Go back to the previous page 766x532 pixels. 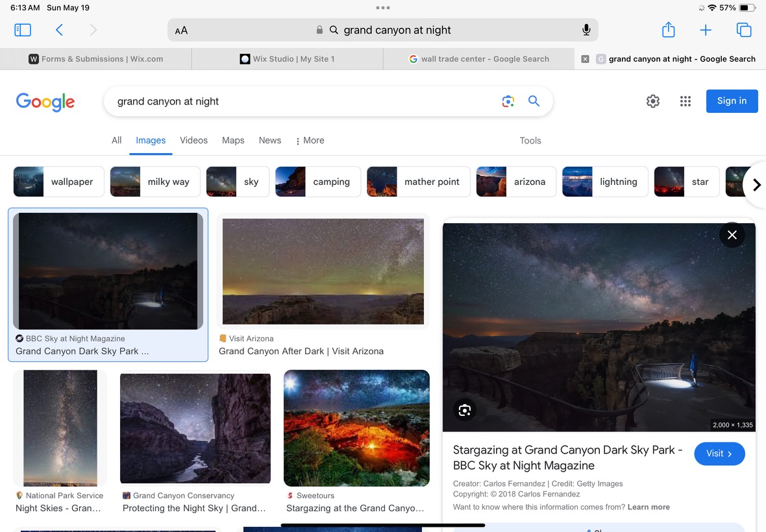tap(59, 30)
